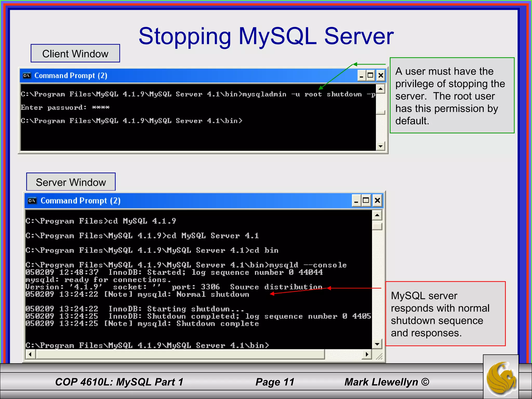Click the Server window title bar text
Image resolution: width=532 pixels, height=399 pixels.
(x=81, y=201)
